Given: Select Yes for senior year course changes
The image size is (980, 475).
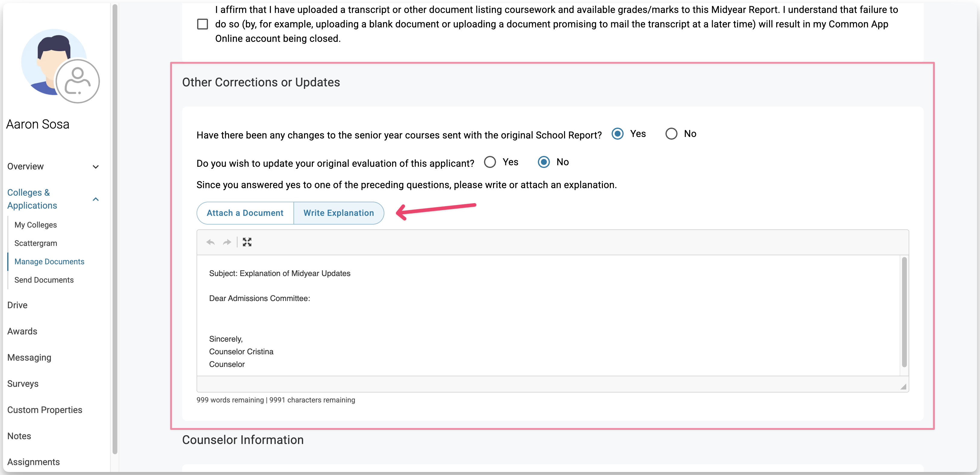Looking at the screenshot, I should 617,134.
